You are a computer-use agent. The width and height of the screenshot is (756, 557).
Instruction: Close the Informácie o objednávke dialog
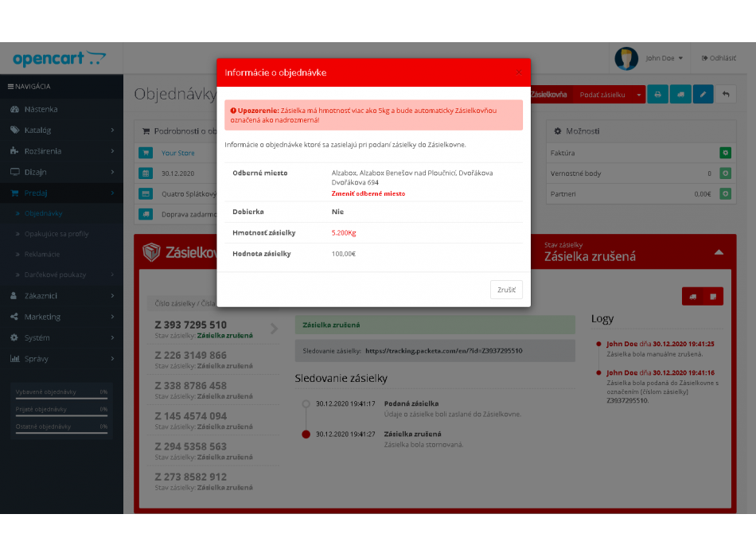tap(519, 73)
